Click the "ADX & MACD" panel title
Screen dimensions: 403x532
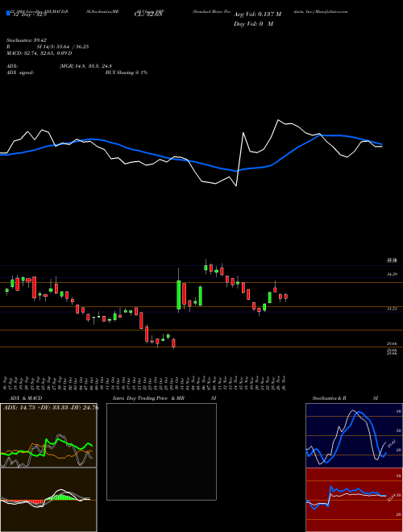pyautogui.click(x=26, y=398)
